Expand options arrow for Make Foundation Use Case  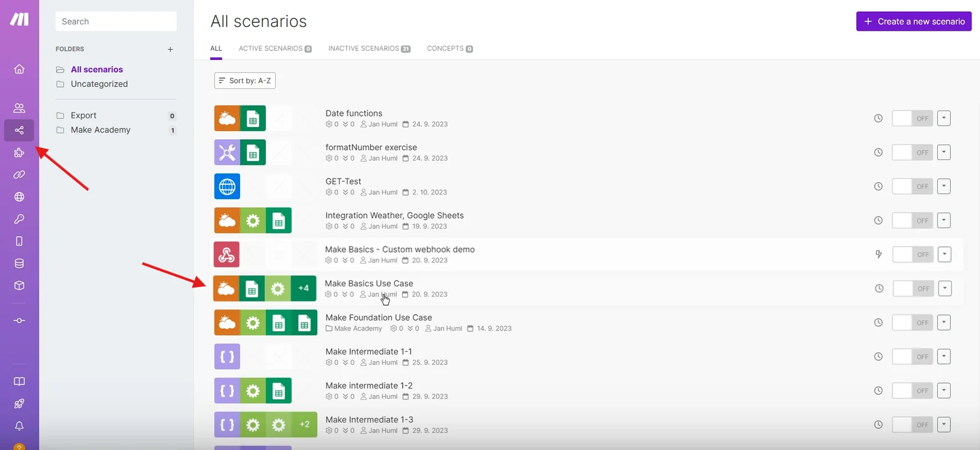click(x=944, y=322)
